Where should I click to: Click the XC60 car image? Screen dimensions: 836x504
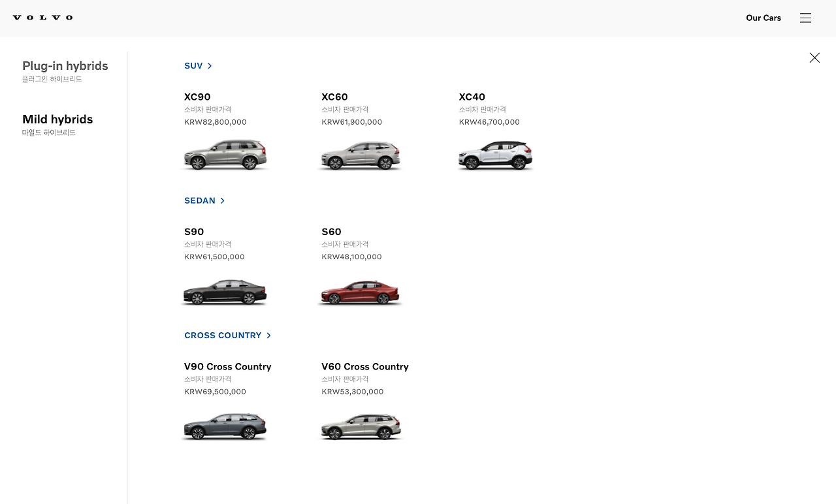tap(361, 155)
